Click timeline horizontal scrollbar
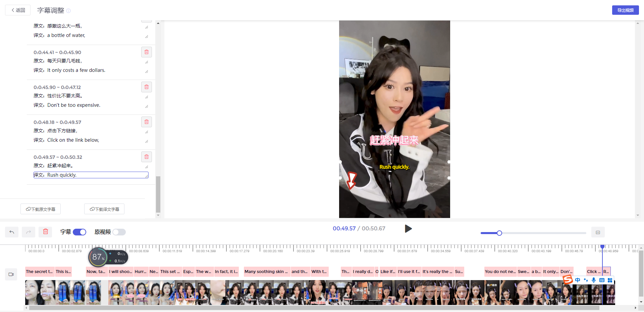 [314, 308]
